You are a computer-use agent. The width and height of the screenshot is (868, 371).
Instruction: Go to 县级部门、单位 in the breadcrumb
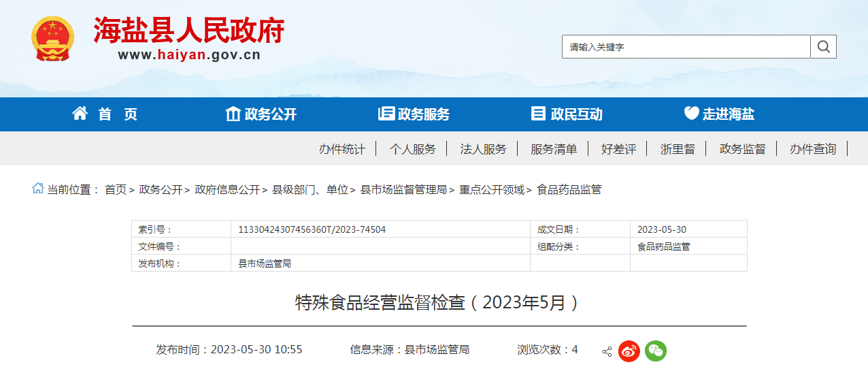[310, 190]
